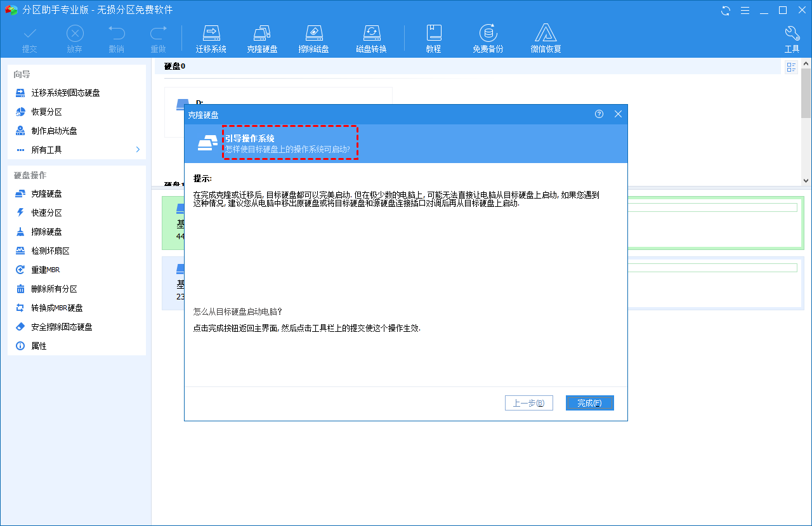The height and width of the screenshot is (526, 812).
Task: Launch the 免费备份 toolbar icon
Action: point(488,39)
